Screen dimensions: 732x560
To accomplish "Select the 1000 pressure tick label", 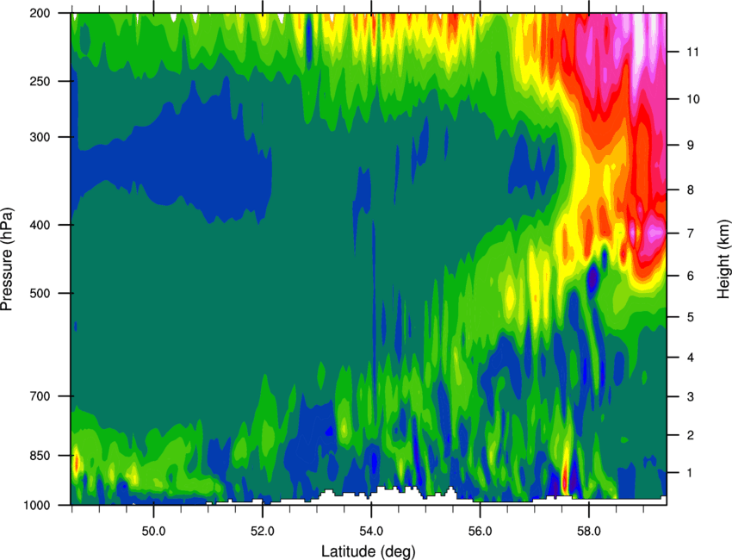I will coord(36,505).
